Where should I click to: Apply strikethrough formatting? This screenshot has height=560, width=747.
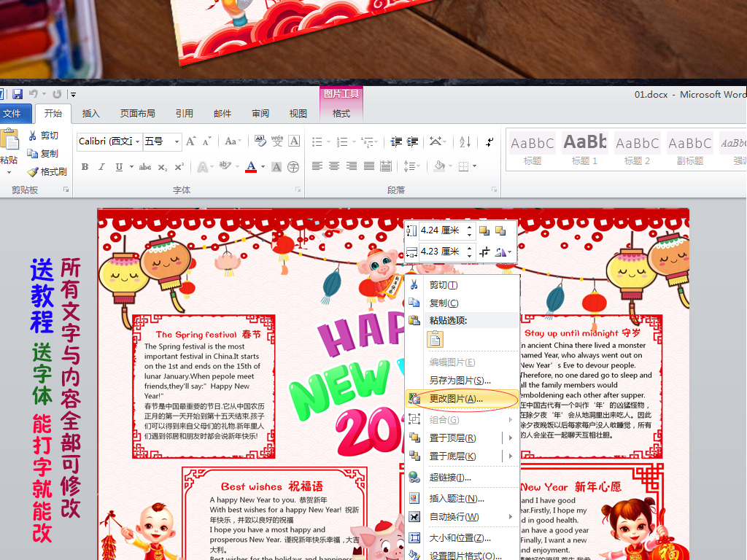(146, 166)
